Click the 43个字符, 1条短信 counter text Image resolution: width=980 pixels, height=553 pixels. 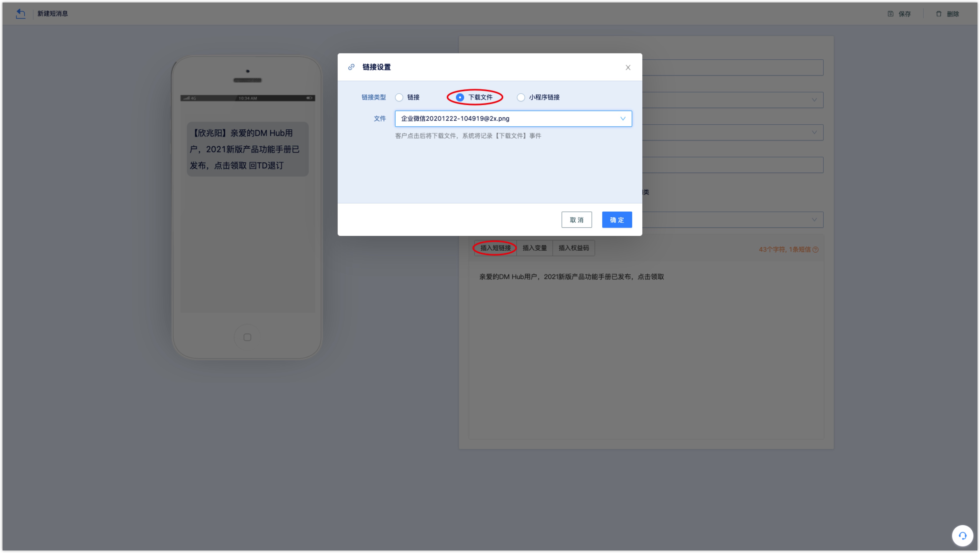click(785, 250)
